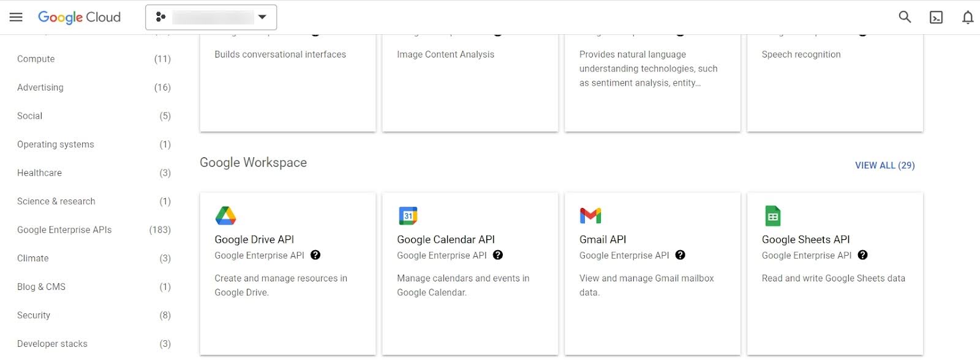This screenshot has width=980, height=364.
Task: Click 'Manage calendars and events' description
Action: point(463,285)
